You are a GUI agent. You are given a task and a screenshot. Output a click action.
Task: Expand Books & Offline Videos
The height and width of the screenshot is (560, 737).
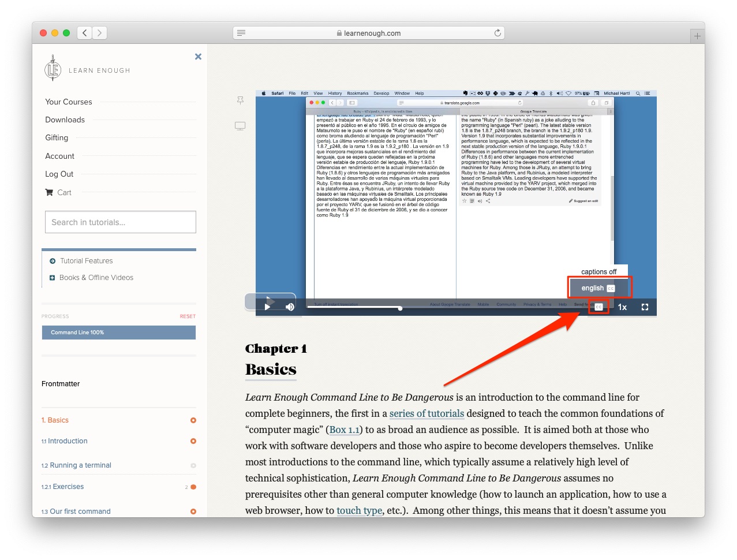(x=96, y=278)
